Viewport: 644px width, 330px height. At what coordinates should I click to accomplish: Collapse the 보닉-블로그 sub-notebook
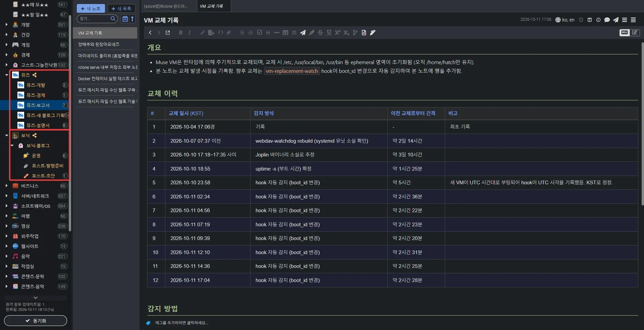click(12, 145)
